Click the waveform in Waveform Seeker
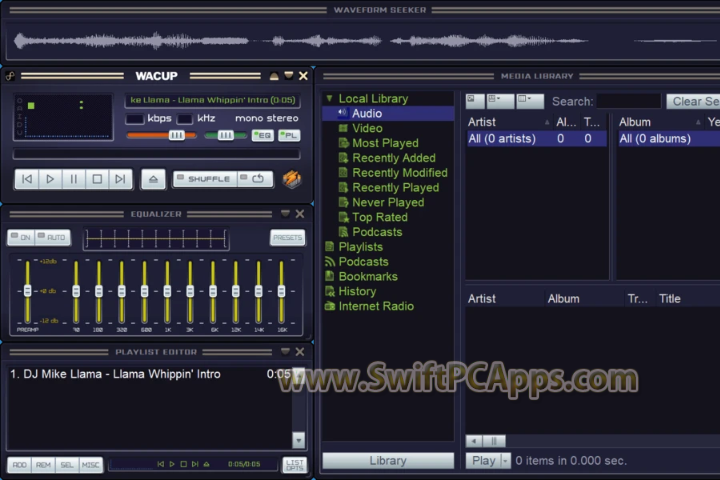Screen dimensions: 720x480 click(x=363, y=41)
